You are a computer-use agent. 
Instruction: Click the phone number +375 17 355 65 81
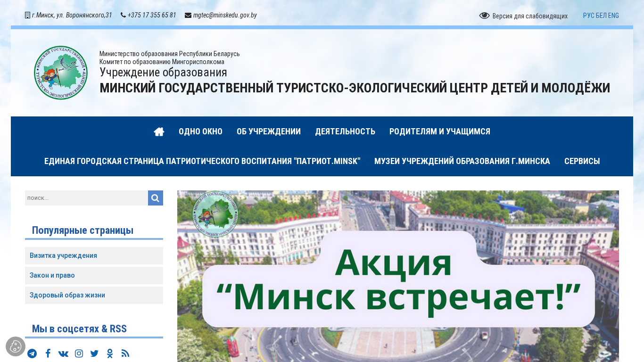pyautogui.click(x=152, y=15)
